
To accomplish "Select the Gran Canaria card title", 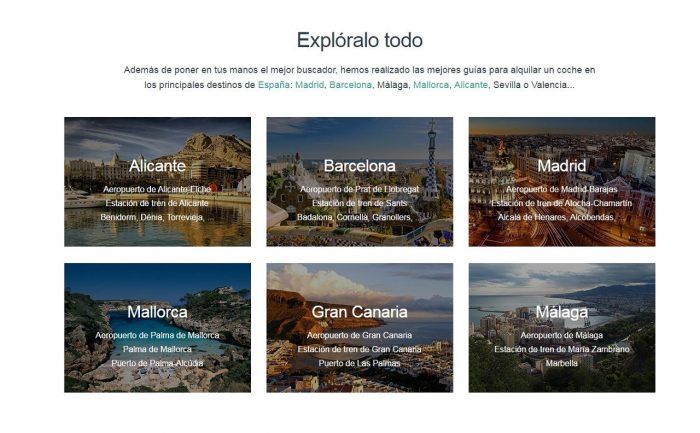I will [x=359, y=312].
